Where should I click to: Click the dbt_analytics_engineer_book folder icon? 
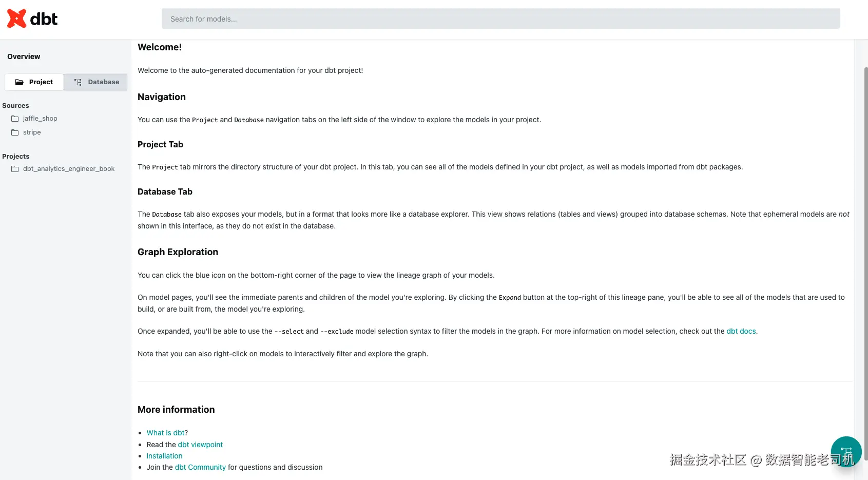[x=15, y=169]
